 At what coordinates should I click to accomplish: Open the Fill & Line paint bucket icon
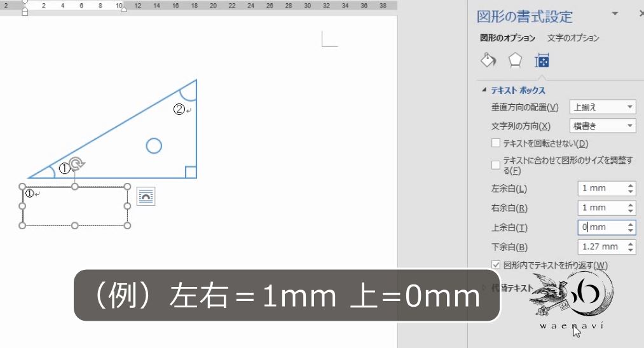[488, 60]
